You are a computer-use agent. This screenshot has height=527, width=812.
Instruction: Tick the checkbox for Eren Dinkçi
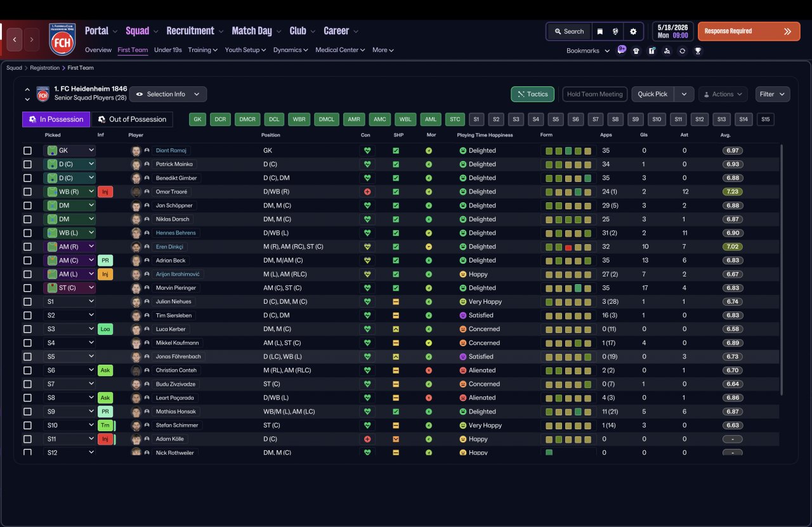pyautogui.click(x=27, y=247)
